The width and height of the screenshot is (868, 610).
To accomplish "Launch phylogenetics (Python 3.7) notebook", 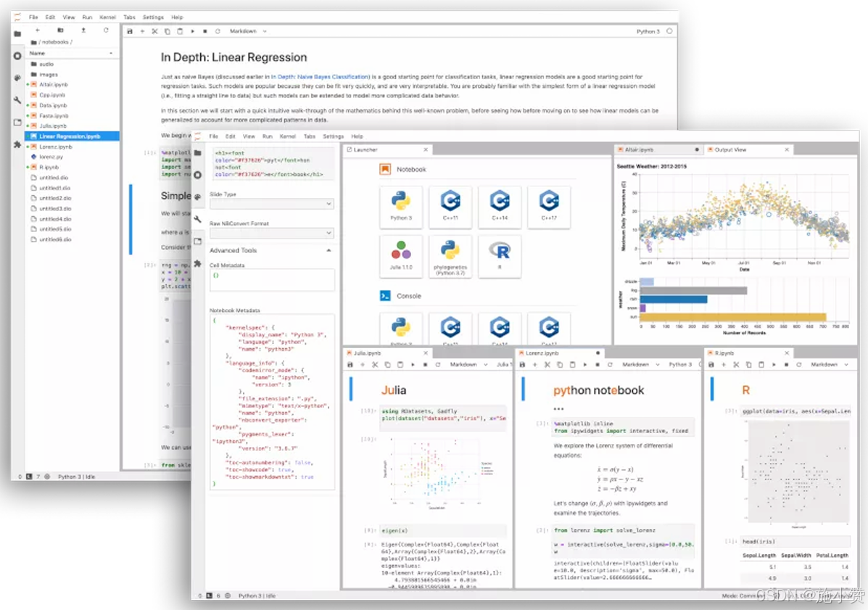I will (x=450, y=256).
